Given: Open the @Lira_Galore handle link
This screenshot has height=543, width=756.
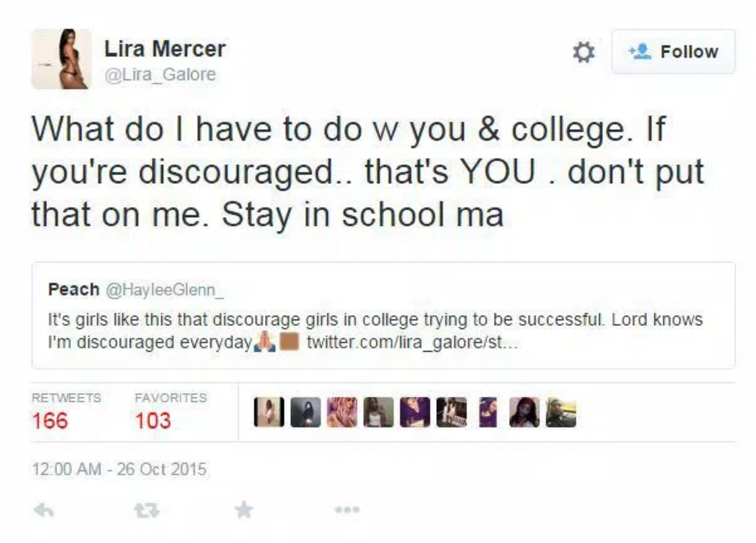Looking at the screenshot, I should [x=160, y=75].
